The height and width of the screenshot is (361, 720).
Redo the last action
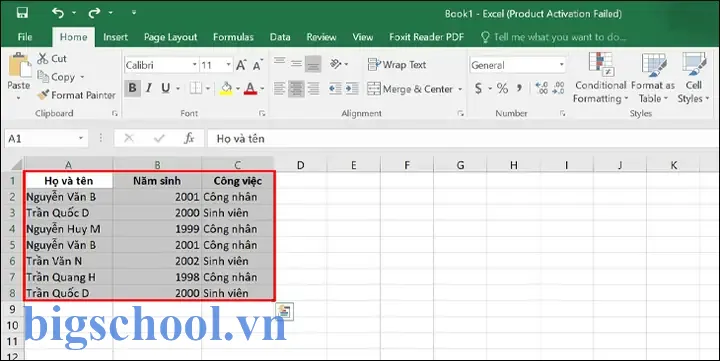94,13
